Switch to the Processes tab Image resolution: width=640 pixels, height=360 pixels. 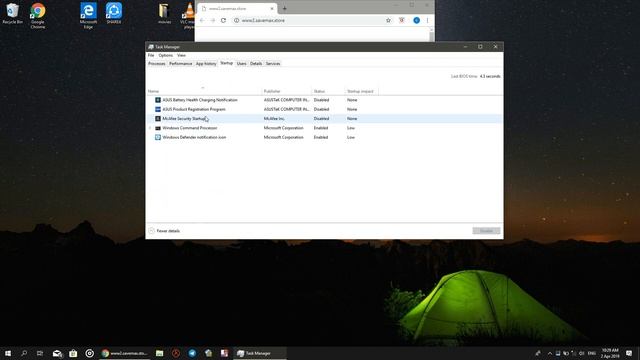[x=157, y=64]
